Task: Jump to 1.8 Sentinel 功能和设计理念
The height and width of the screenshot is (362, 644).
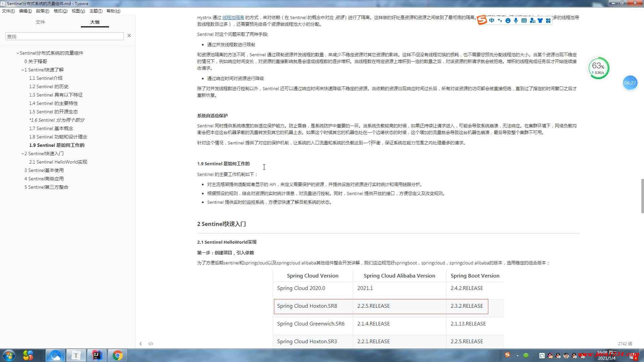Action: pyautogui.click(x=58, y=137)
